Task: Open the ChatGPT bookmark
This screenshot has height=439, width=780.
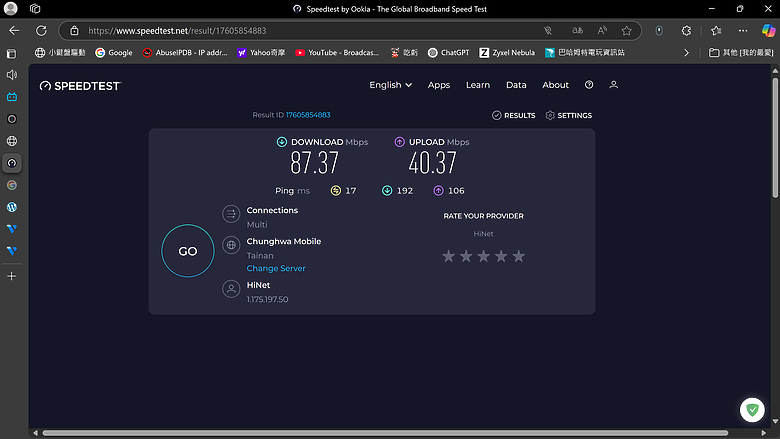Action: pos(449,53)
